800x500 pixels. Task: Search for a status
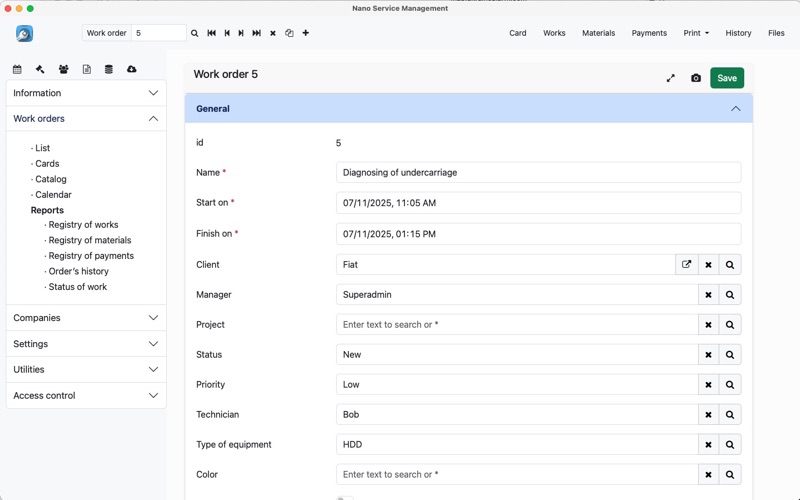point(730,355)
